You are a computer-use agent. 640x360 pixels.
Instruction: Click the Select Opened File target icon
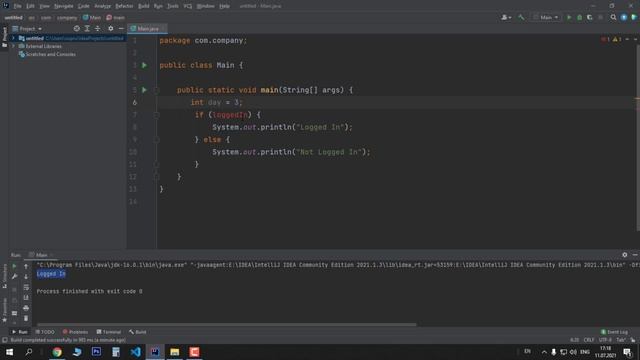[76, 29]
